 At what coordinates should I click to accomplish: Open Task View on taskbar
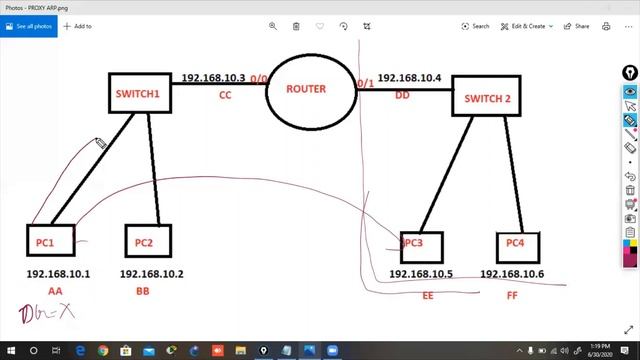pos(56,351)
